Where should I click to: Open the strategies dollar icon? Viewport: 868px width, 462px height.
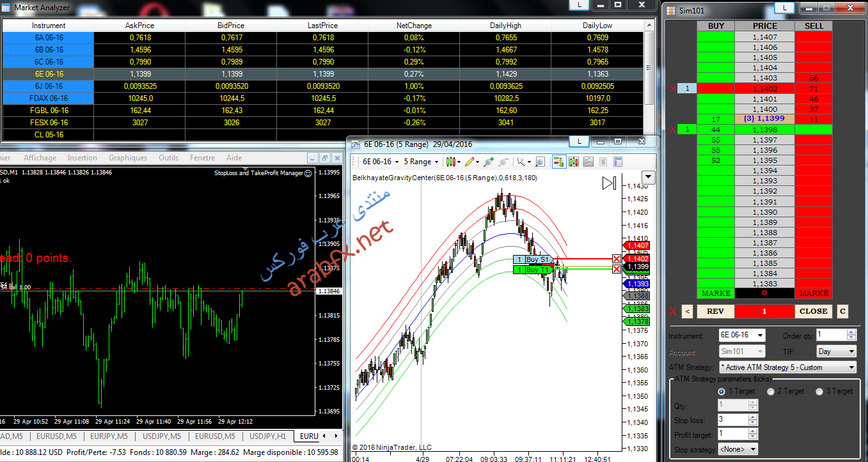coord(603,162)
